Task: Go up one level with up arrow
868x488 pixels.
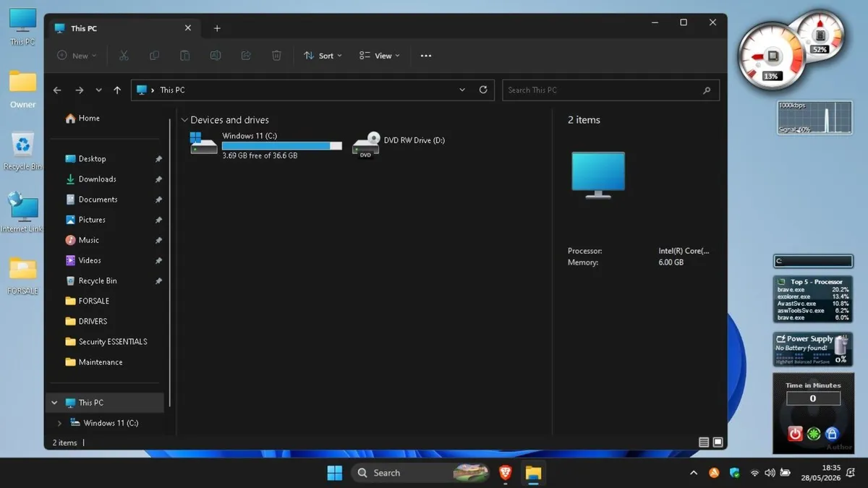Action: pyautogui.click(x=117, y=90)
